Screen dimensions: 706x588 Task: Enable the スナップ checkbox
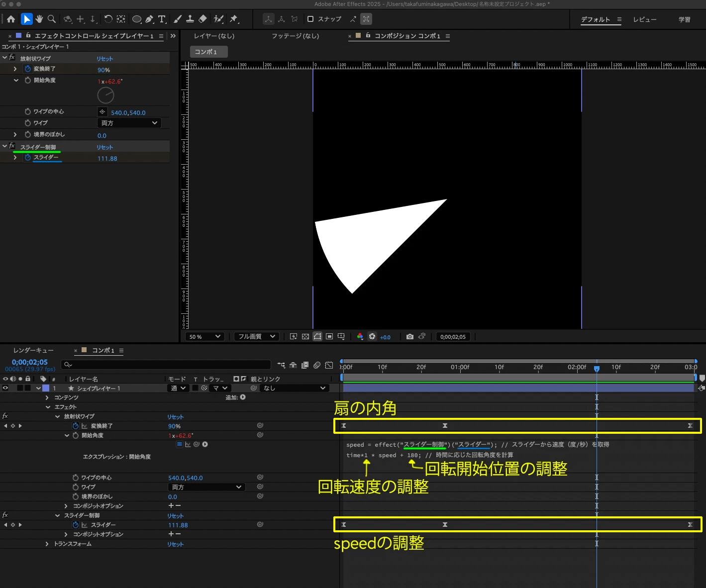(x=310, y=19)
